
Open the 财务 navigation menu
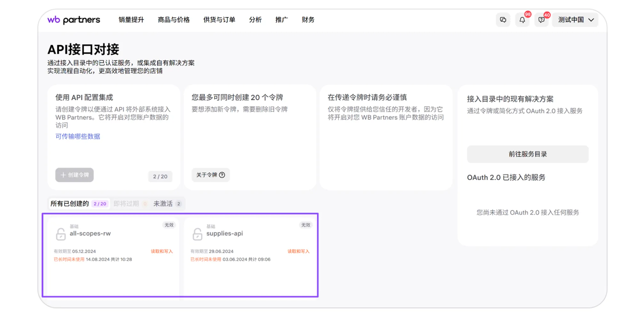tap(308, 20)
